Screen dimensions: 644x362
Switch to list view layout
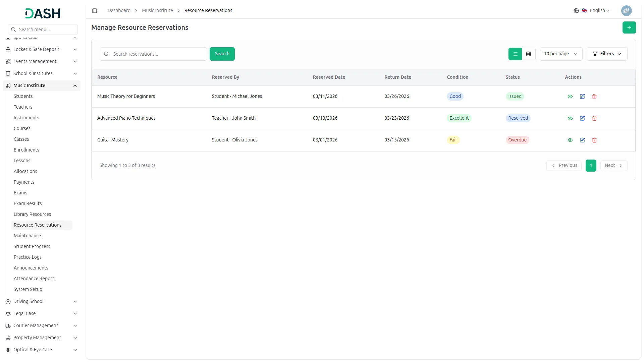515,54
